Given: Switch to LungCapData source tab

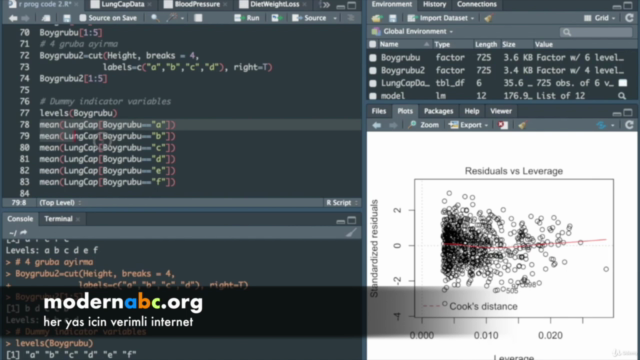Looking at the screenshot, I should [x=122, y=4].
